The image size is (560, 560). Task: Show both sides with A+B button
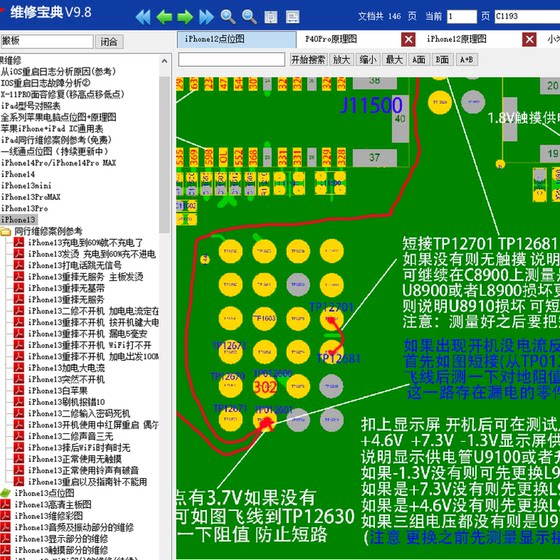pyautogui.click(x=467, y=60)
